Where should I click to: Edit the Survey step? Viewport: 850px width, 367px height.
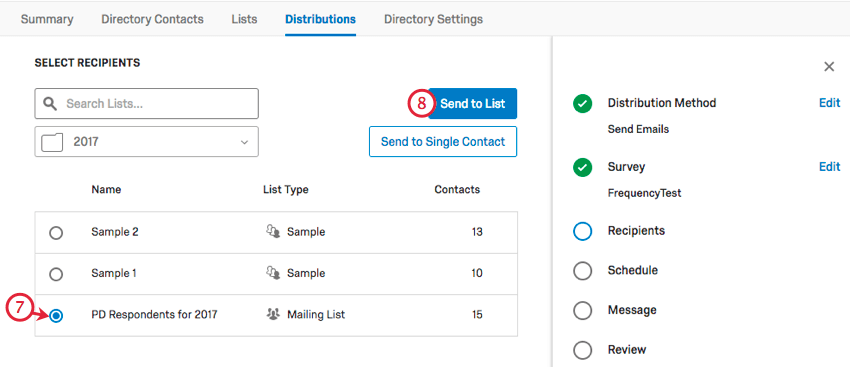tap(829, 167)
